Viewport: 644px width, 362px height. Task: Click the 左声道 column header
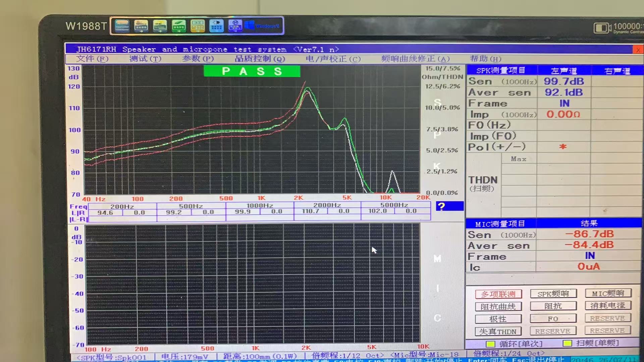click(564, 71)
